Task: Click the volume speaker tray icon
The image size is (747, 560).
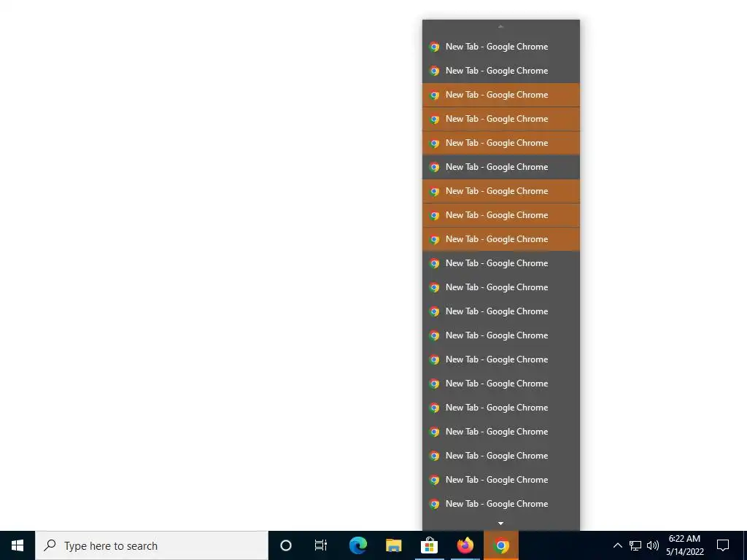Action: pyautogui.click(x=653, y=545)
